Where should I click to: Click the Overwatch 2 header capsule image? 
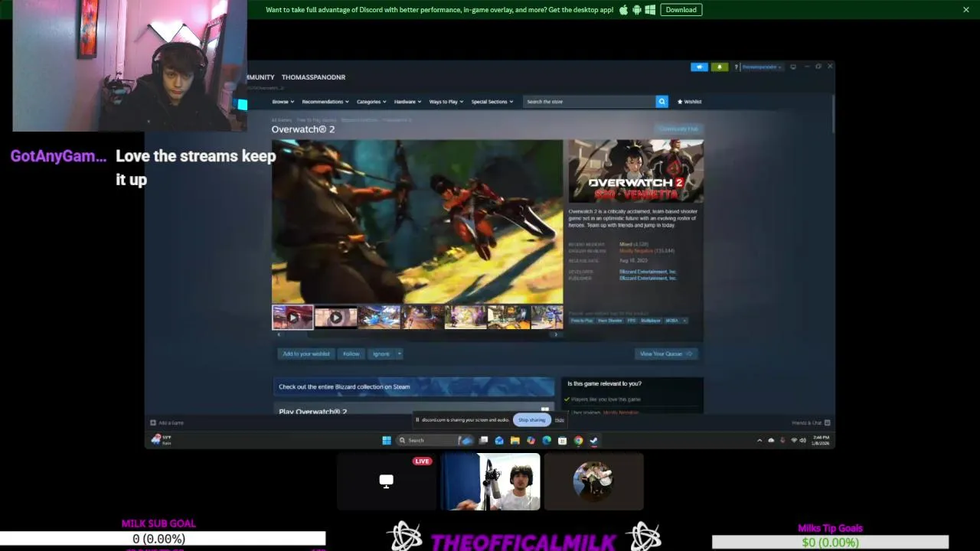pyautogui.click(x=635, y=171)
